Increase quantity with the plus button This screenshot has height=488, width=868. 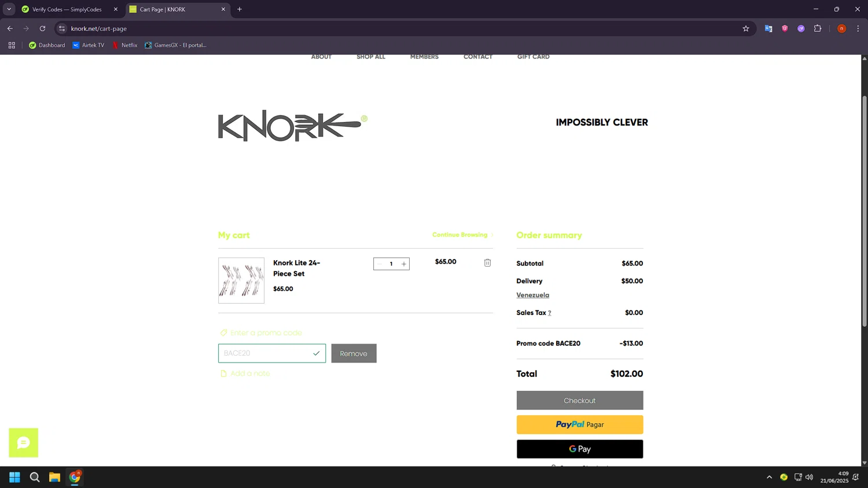pyautogui.click(x=404, y=264)
